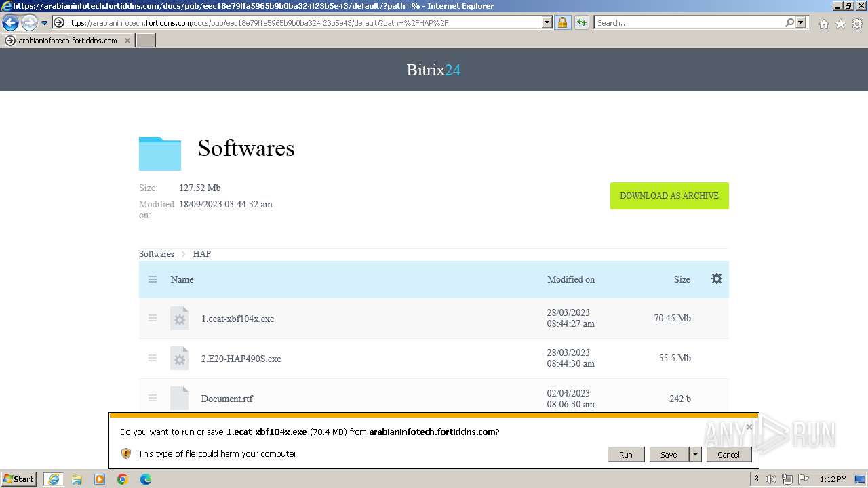Open the Softwares breadcrumb link

pyautogui.click(x=157, y=254)
